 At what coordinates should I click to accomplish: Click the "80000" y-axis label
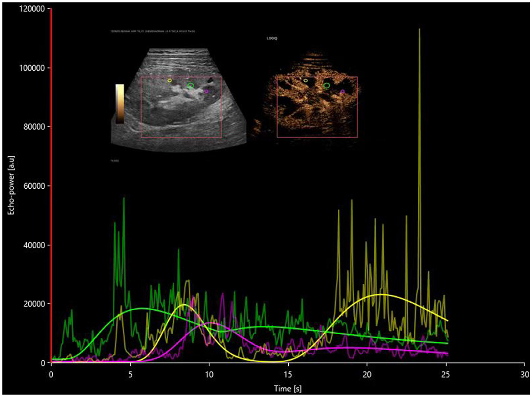pos(35,127)
